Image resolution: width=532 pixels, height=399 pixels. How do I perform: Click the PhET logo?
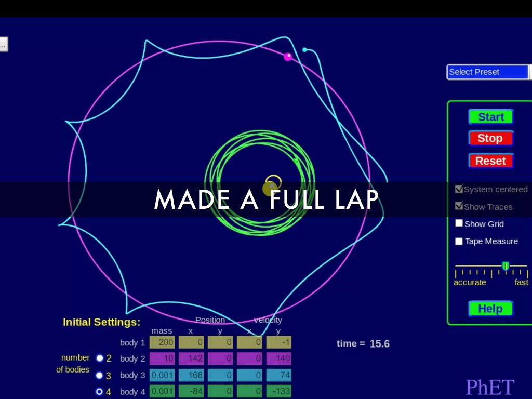tap(489, 387)
